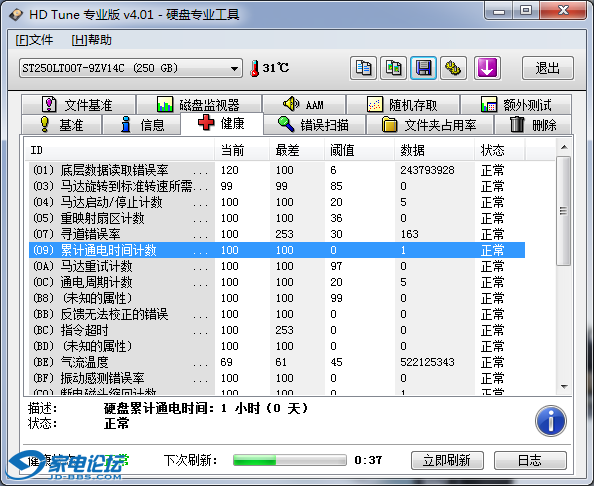594x486 pixels.
Task: Open the 文件基准 tab
Action: coord(78,105)
